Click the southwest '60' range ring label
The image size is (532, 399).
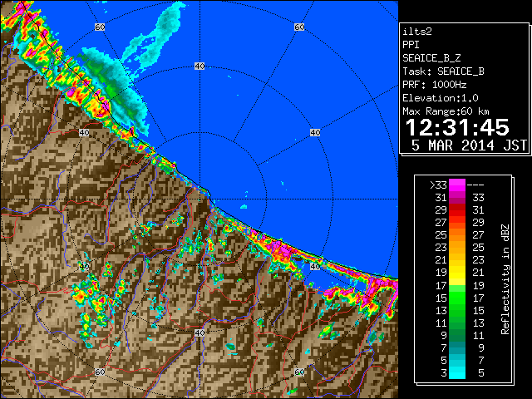click(100, 372)
